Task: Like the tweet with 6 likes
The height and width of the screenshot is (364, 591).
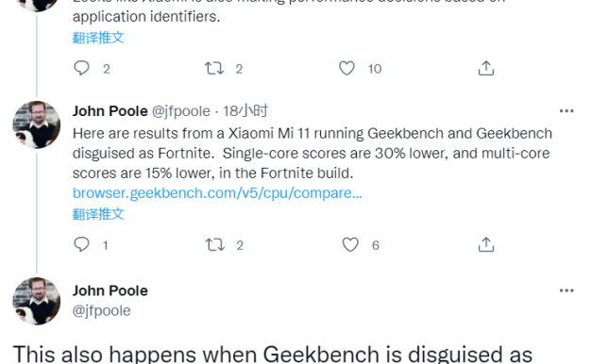Action: click(350, 244)
